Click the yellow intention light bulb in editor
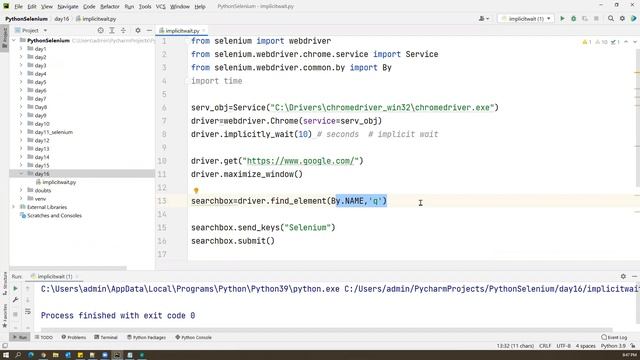The image size is (640, 360). click(196, 191)
